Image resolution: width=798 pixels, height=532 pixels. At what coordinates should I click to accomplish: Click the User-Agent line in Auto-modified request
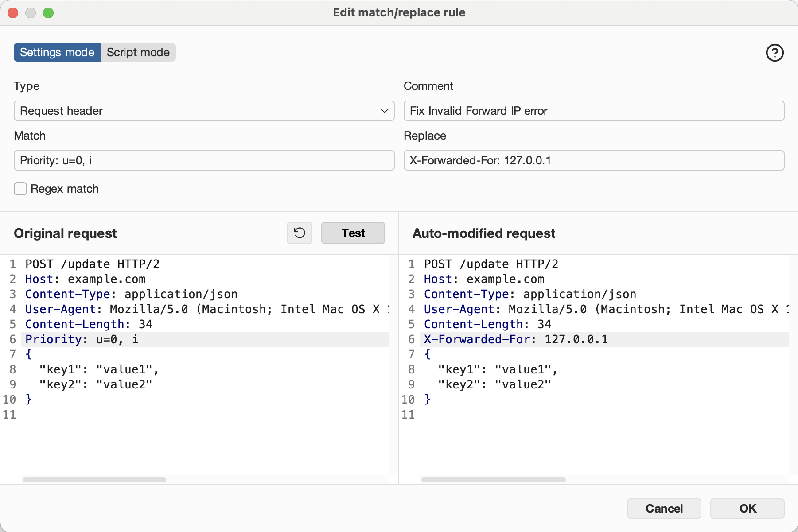(606, 309)
